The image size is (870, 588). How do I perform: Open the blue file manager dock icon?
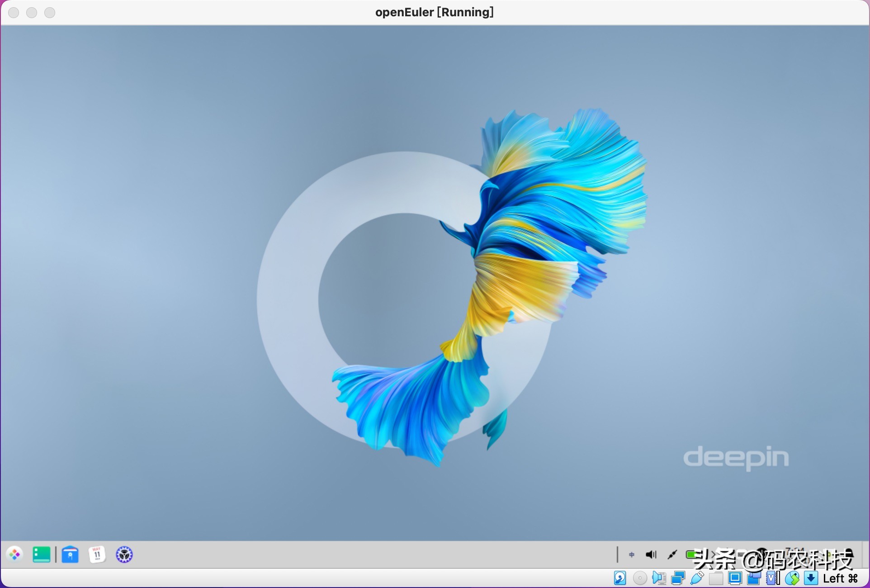(x=70, y=555)
